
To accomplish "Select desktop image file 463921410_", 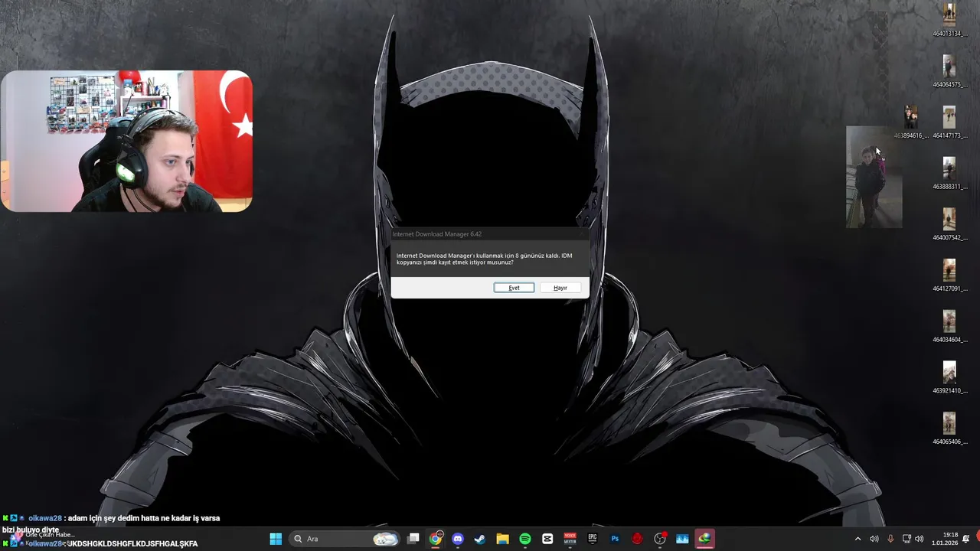I will pos(949,378).
